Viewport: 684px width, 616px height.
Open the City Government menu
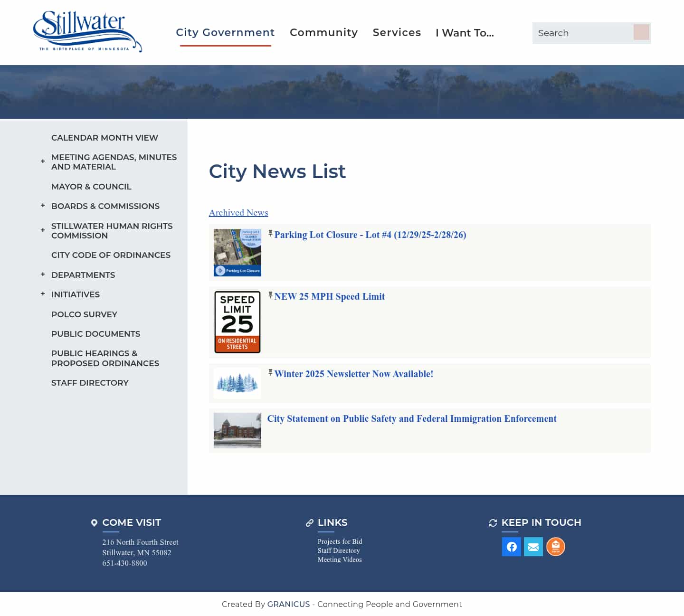[x=225, y=32]
